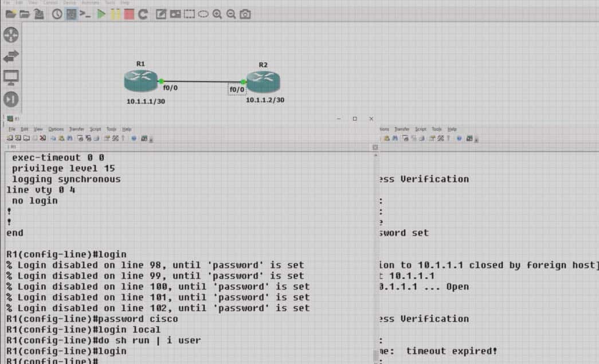Viewport: 599px width, 364px height.
Task: Open console to all devices icon
Action: [85, 14]
